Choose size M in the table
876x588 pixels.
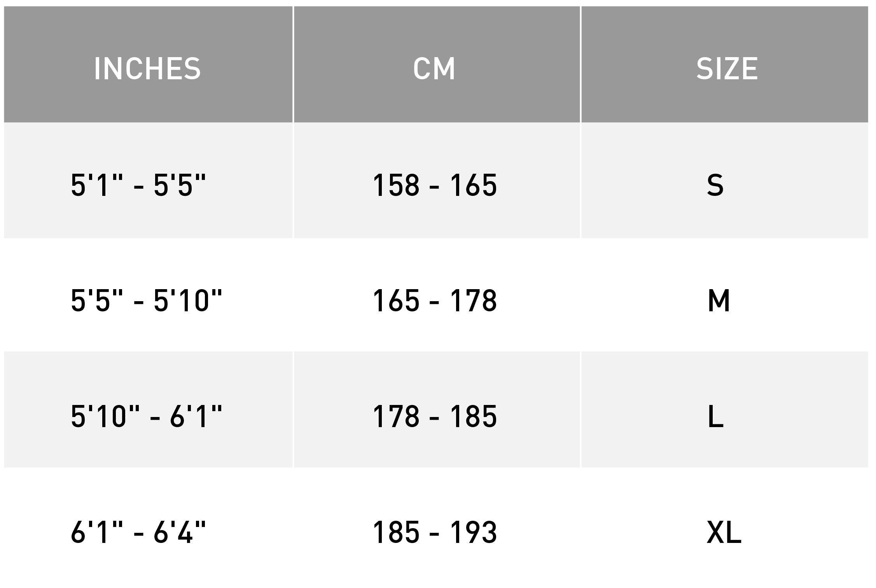(725, 295)
